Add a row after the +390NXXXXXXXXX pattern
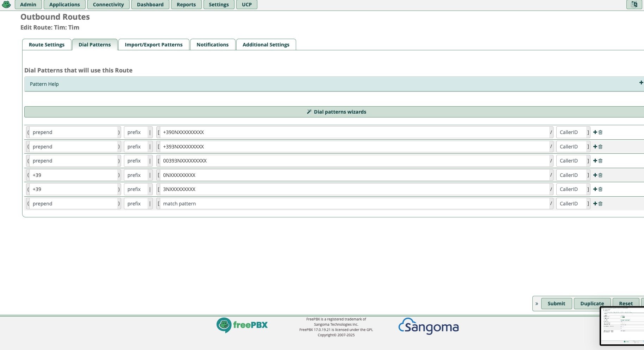This screenshot has width=644, height=350. 595,132
